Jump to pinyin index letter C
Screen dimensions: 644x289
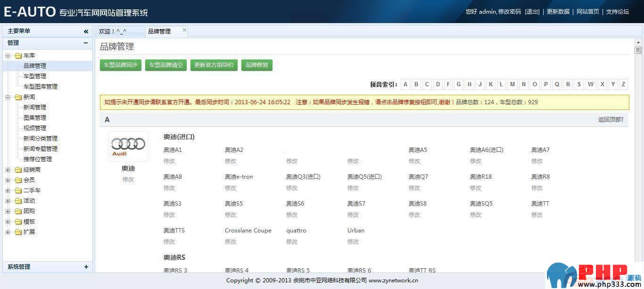(427, 84)
